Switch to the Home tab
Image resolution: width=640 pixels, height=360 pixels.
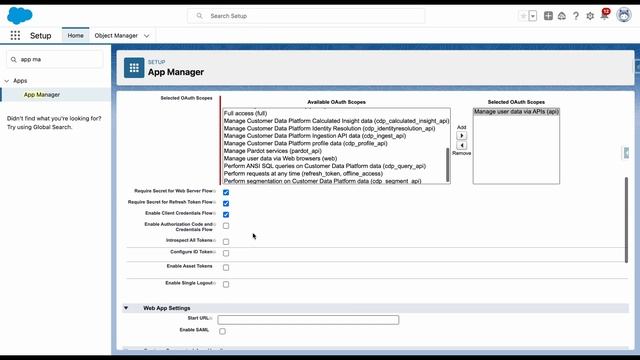pos(76,36)
